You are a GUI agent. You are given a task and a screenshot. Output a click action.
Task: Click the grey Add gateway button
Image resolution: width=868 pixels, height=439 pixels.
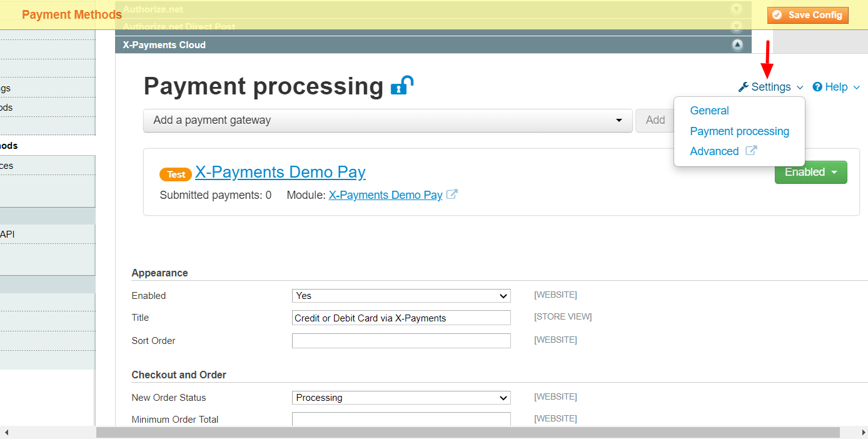pyautogui.click(x=655, y=120)
